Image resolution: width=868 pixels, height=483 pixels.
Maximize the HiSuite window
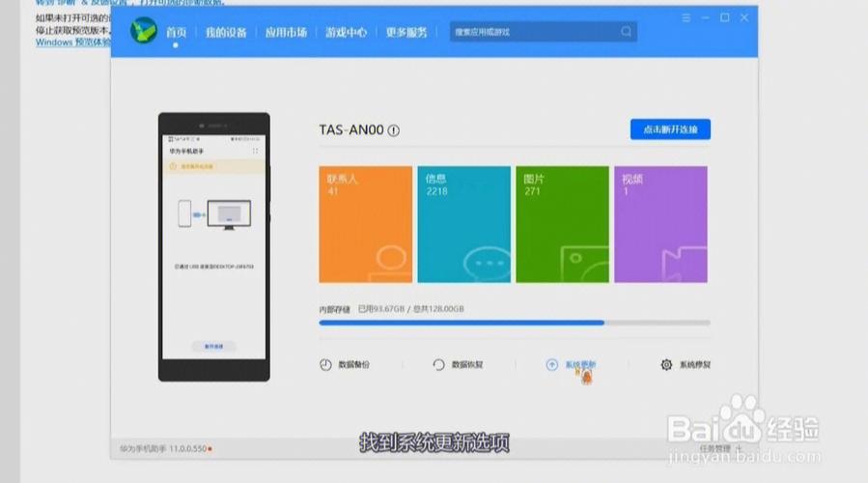(725, 17)
